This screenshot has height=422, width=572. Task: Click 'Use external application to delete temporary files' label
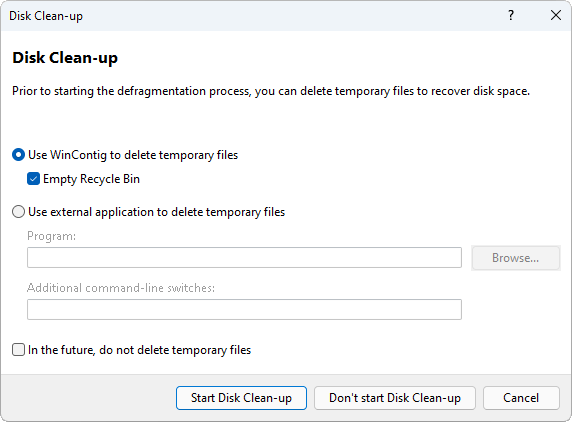click(x=156, y=212)
